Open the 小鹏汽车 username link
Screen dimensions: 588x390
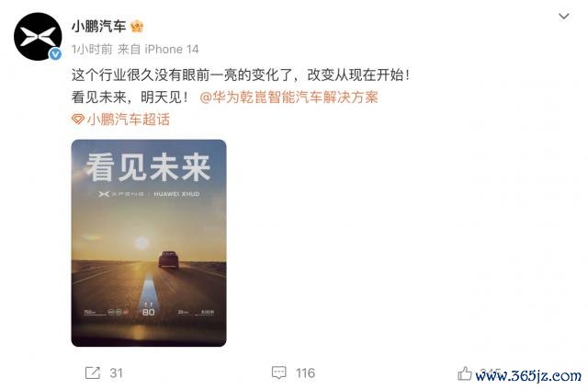click(98, 27)
